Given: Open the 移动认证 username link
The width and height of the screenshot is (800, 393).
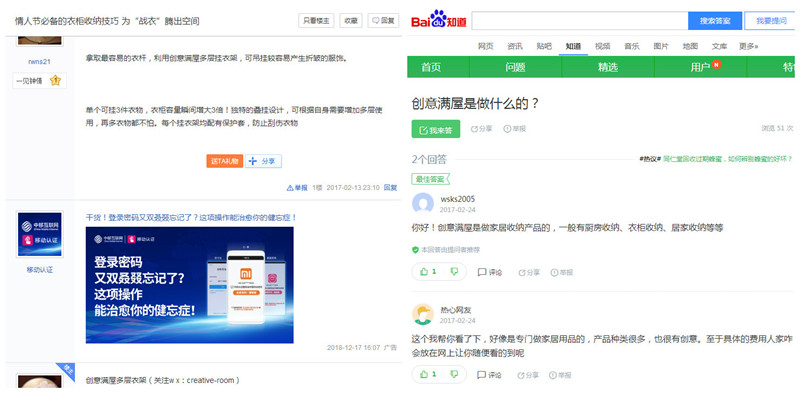Looking at the screenshot, I should (39, 269).
